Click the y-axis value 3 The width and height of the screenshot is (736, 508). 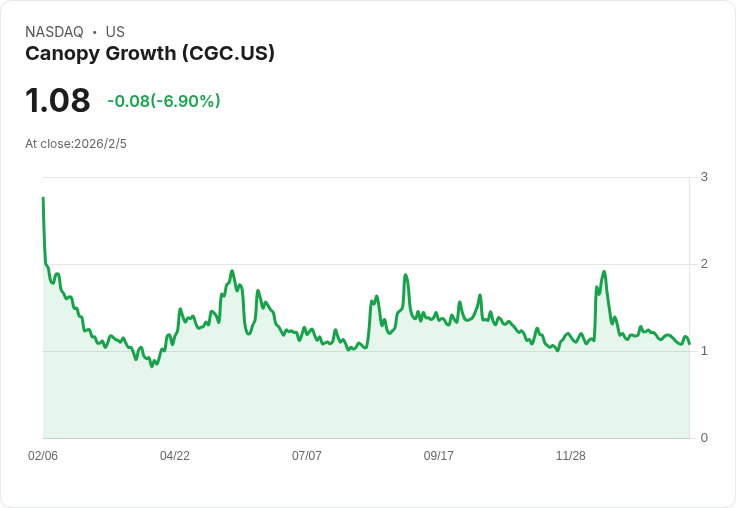[x=704, y=177]
